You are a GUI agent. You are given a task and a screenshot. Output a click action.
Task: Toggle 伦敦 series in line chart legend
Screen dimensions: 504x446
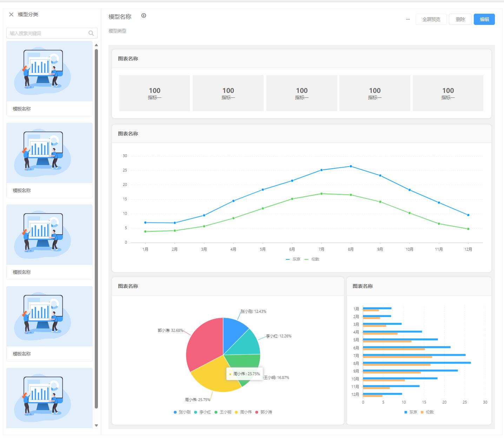(312, 259)
